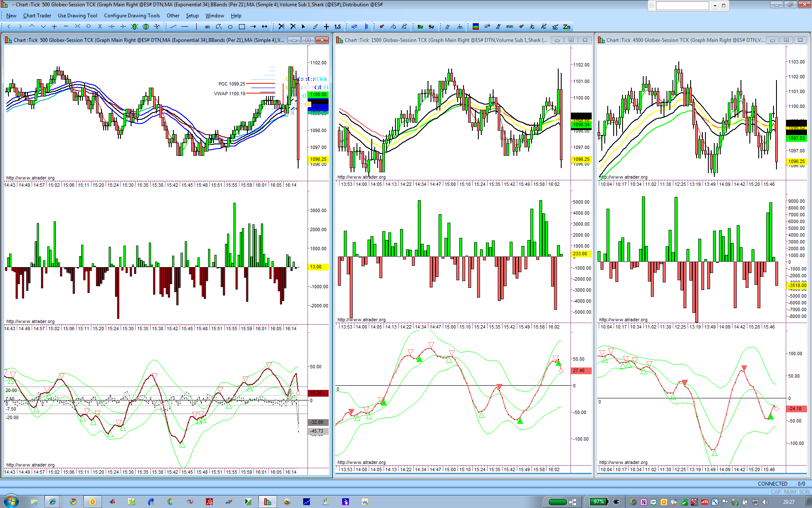Select the horizontal line drawing tool
The height and width of the screenshot is (508, 812).
tap(185, 27)
